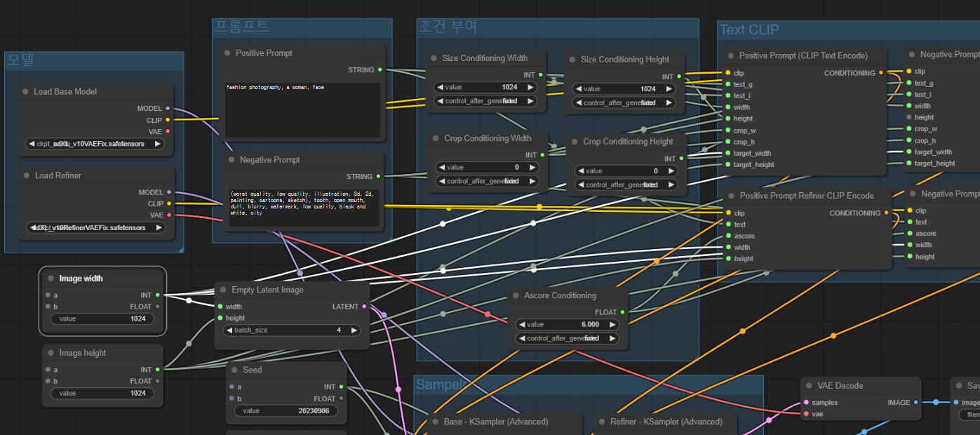Select previous checkpoint arrow in Load Refiner

point(33,228)
